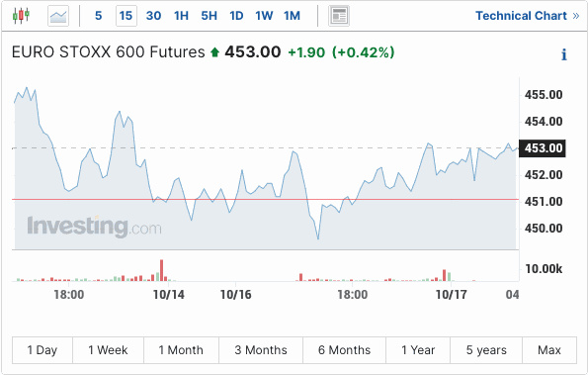Open the news overlay icon
588x375 pixels.
click(x=339, y=16)
